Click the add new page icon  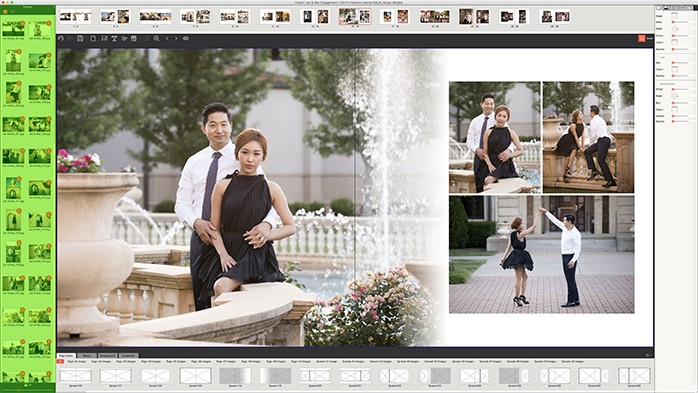[x=93, y=39]
